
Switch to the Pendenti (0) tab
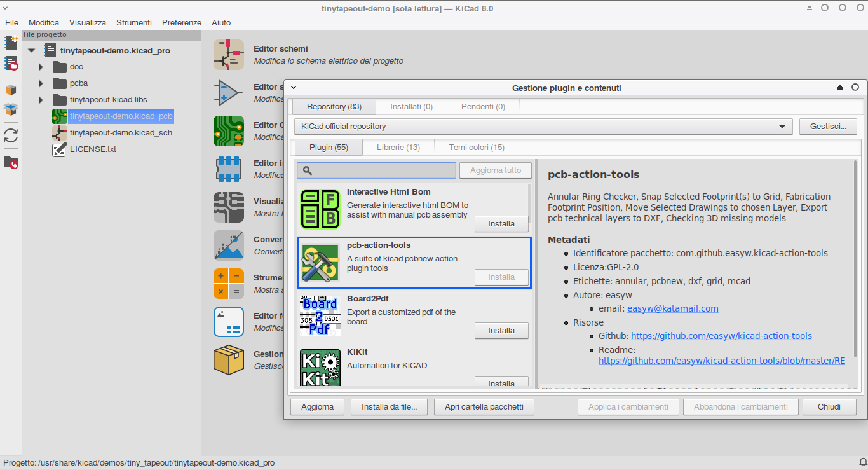483,107
